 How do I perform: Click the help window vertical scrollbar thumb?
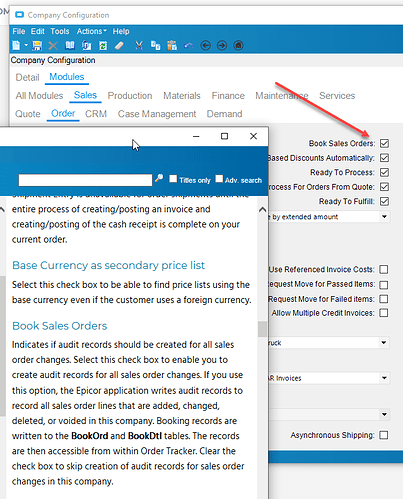click(x=263, y=329)
